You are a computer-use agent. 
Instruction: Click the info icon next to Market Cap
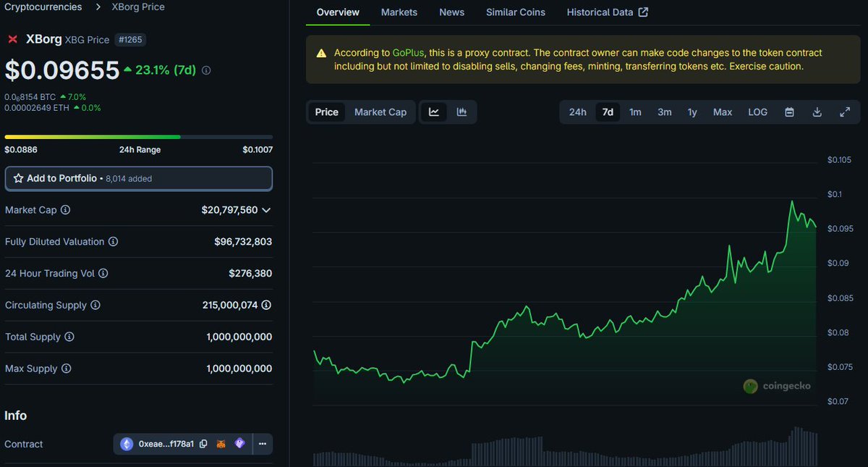[65, 210]
